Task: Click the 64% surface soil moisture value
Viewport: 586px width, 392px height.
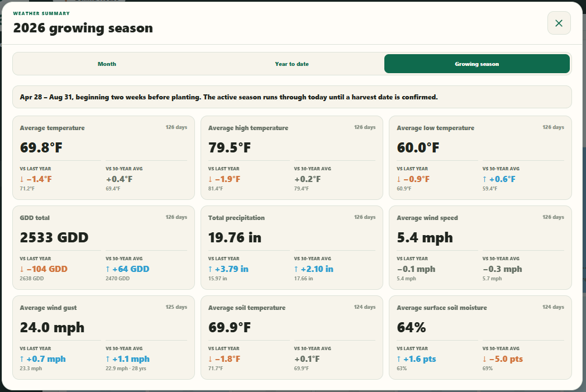Action: [x=411, y=328]
